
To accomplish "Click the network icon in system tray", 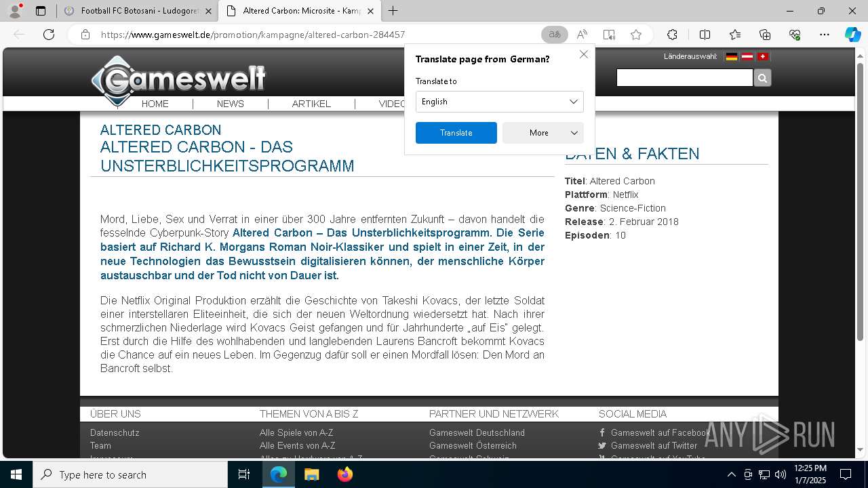I will 764,474.
